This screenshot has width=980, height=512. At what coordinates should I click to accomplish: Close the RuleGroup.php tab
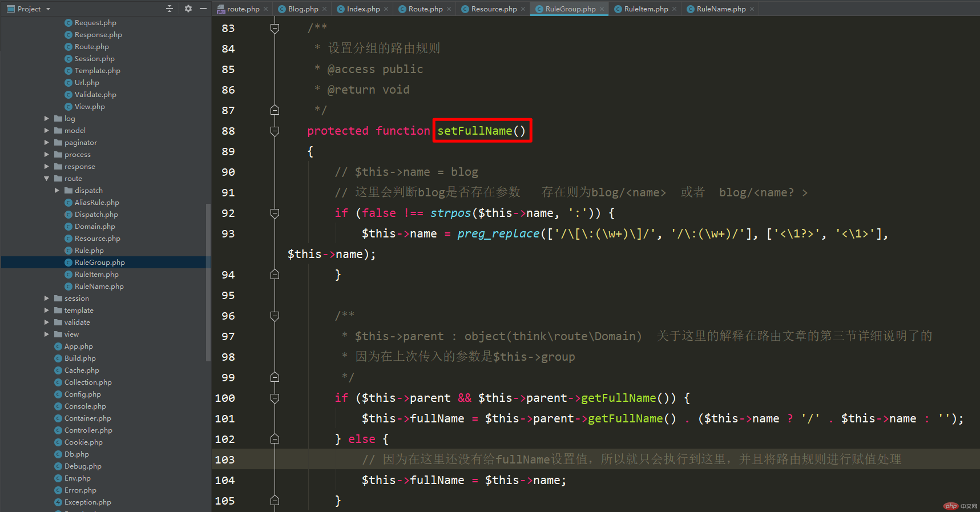pos(602,9)
